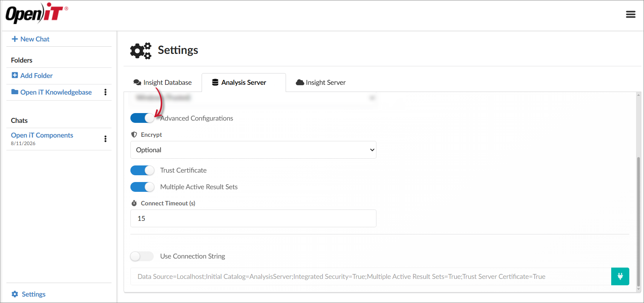Open the blurred authentication dropdown above
Image resolution: width=644 pixels, height=303 pixels.
(x=253, y=98)
